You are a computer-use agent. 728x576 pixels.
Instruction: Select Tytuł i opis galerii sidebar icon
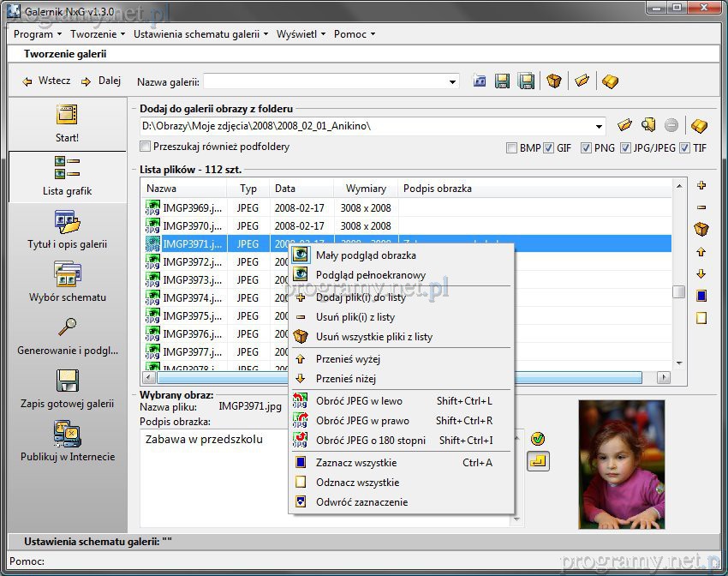click(x=67, y=229)
